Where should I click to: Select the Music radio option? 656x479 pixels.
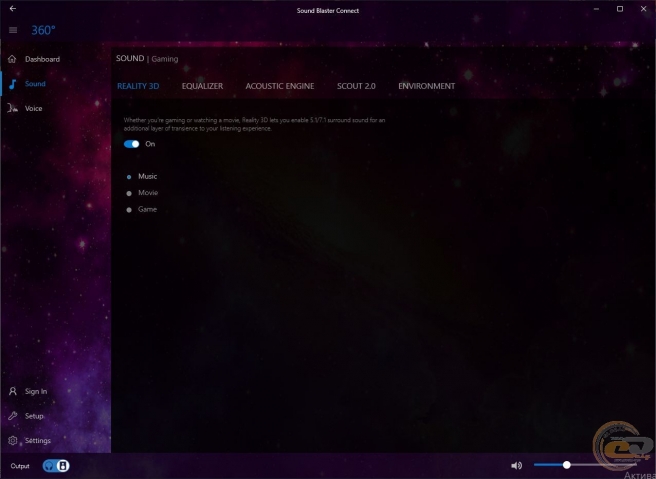coord(129,177)
